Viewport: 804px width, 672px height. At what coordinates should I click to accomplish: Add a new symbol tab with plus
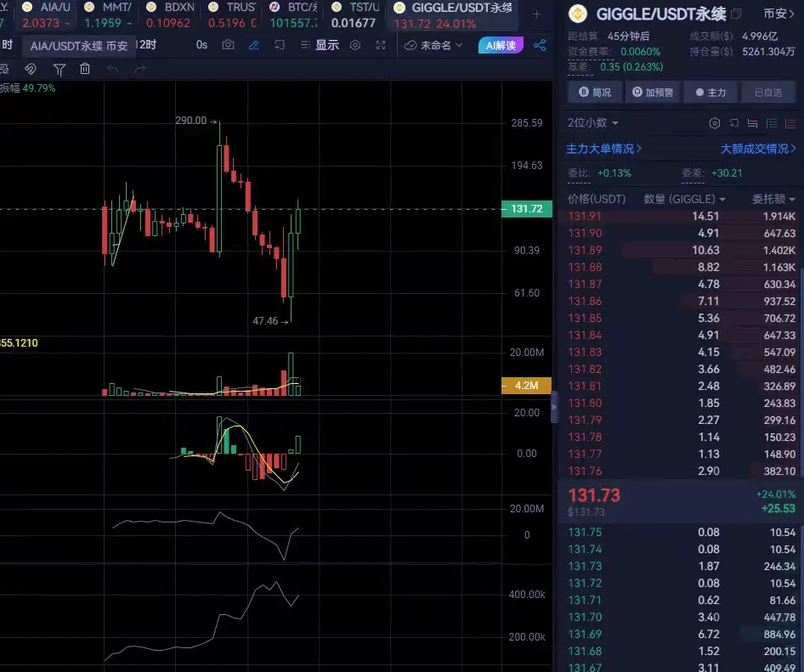[536, 14]
